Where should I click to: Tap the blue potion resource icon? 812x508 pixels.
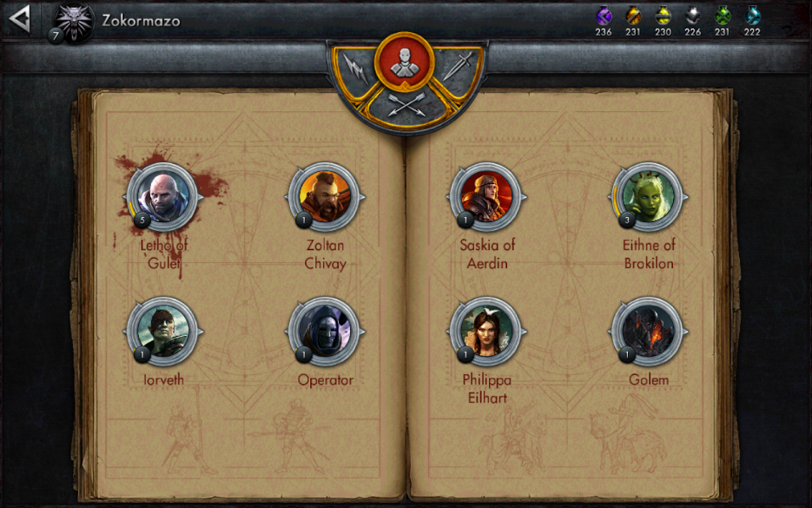pyautogui.click(x=752, y=16)
